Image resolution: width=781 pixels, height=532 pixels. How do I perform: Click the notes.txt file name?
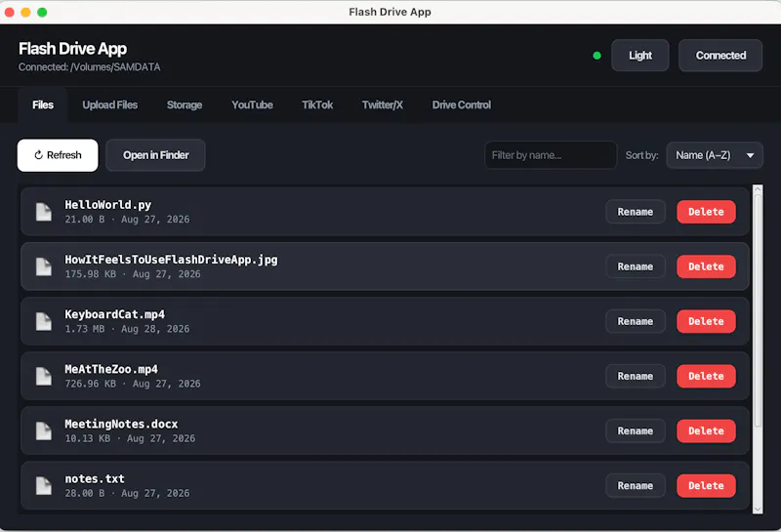point(95,478)
